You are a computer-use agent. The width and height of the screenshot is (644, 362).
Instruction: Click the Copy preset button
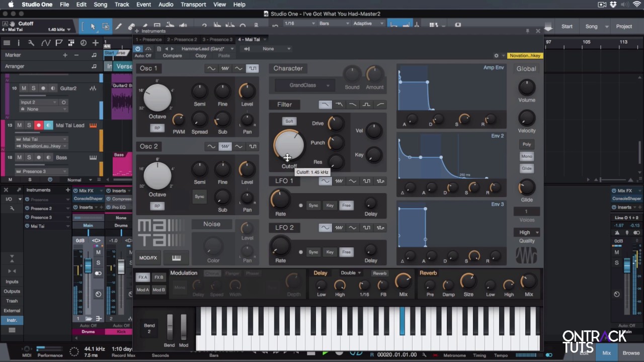click(201, 56)
